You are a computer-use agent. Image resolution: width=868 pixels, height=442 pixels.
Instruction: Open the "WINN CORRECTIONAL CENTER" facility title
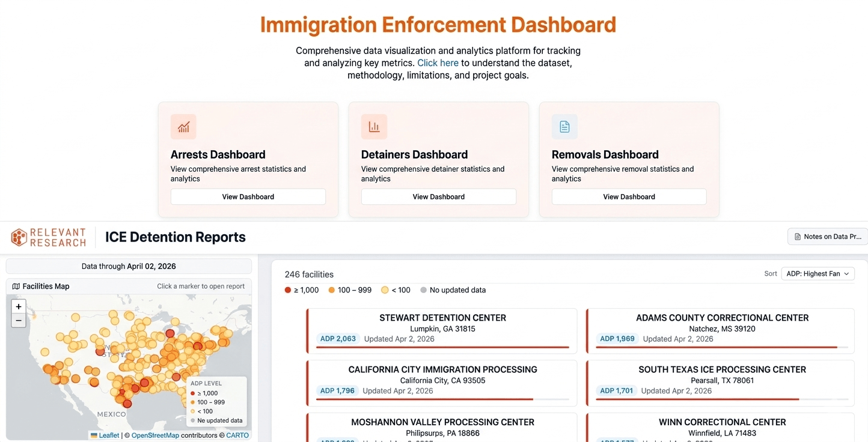click(723, 422)
